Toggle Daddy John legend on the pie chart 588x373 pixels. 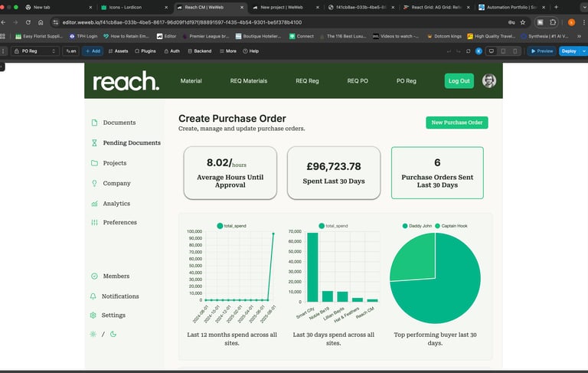click(x=417, y=226)
